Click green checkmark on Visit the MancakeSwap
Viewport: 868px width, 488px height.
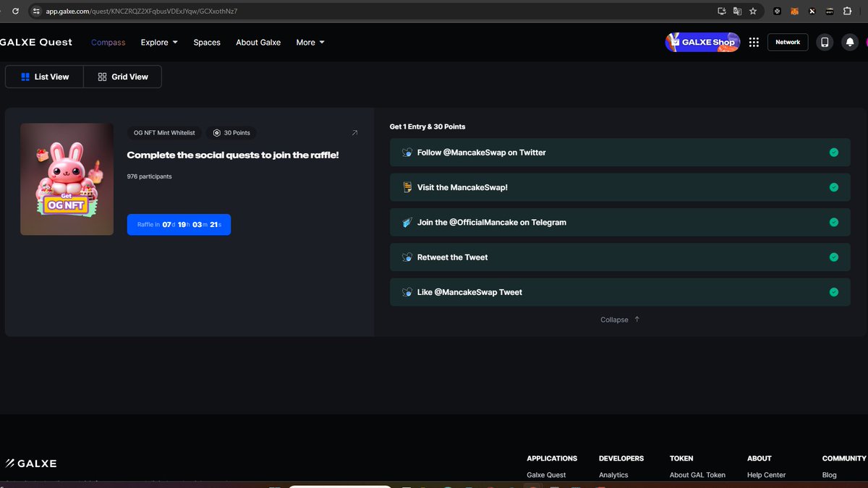(x=833, y=187)
